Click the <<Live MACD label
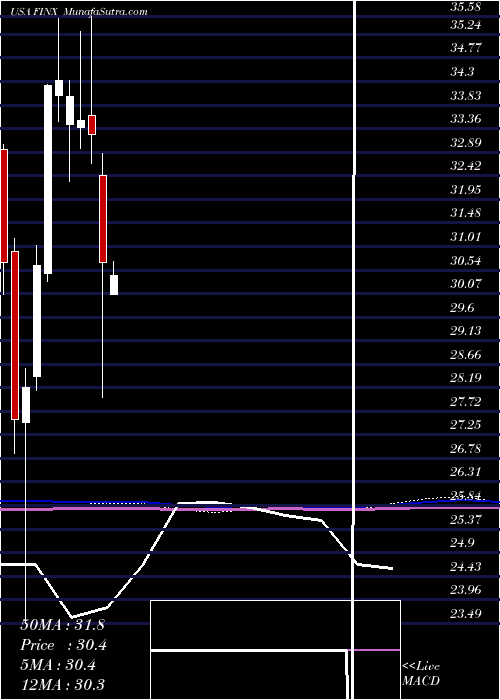The width and height of the screenshot is (500, 700). coord(421,674)
